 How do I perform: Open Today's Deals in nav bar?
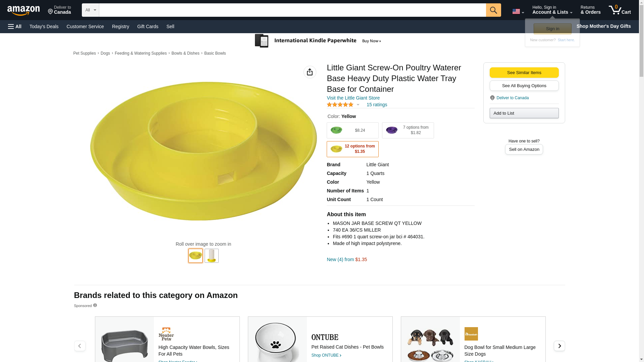(x=44, y=26)
